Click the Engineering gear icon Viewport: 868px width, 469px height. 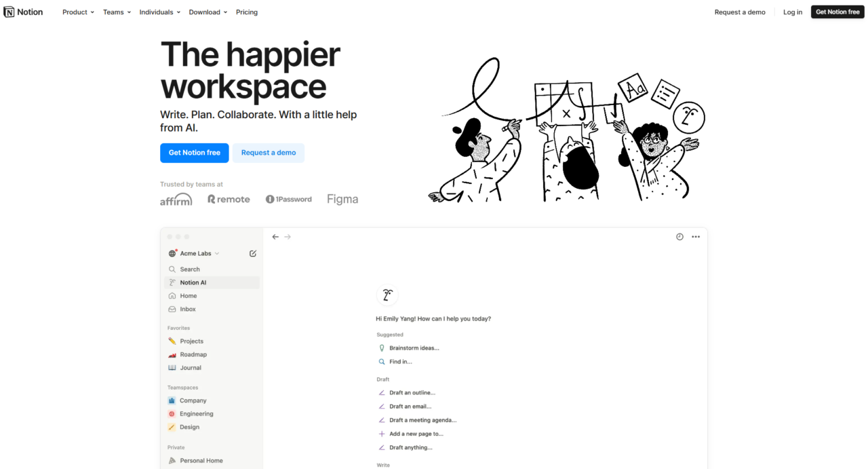(172, 414)
